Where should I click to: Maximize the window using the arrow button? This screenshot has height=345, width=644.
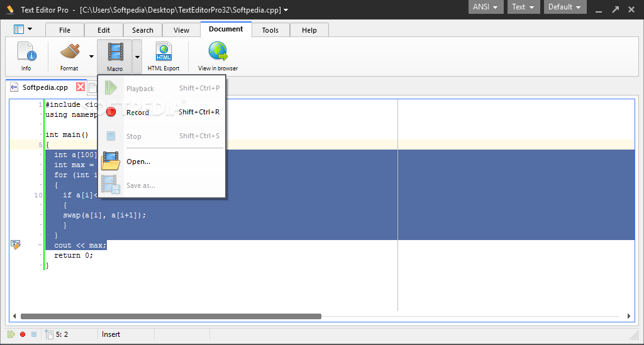point(615,9)
